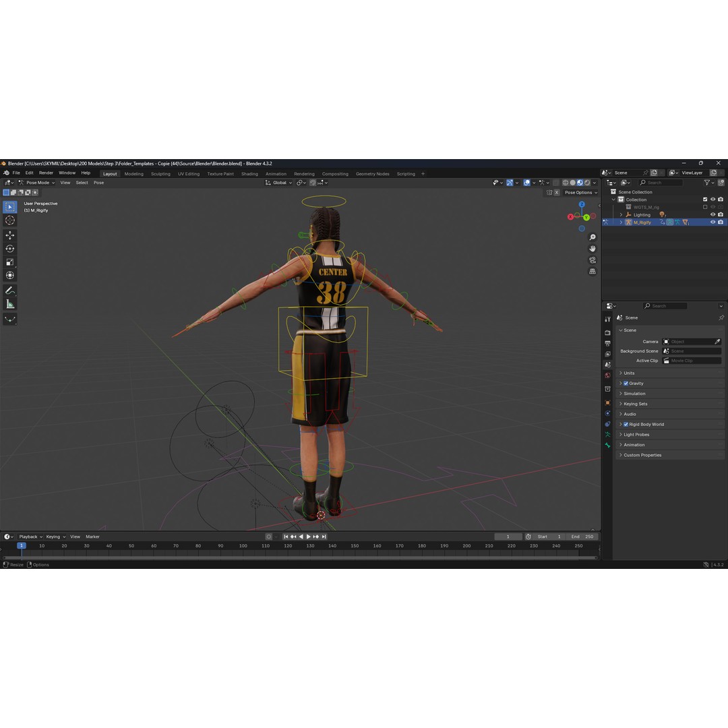Click the red X axis gizmo

click(x=571, y=217)
